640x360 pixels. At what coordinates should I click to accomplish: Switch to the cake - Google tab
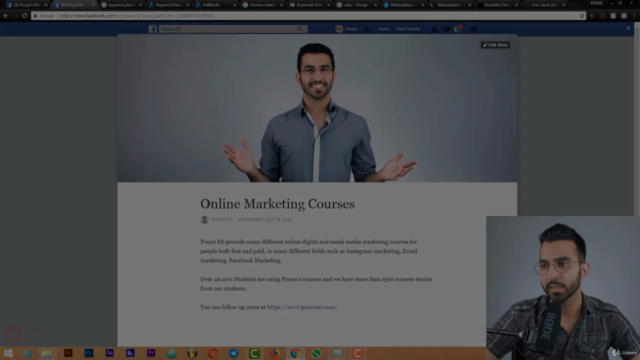(x=356, y=5)
